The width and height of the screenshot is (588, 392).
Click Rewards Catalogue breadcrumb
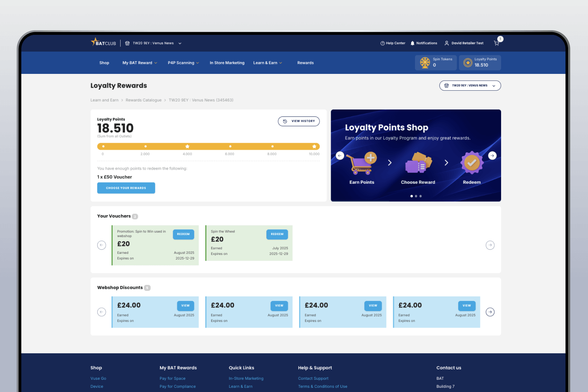click(x=144, y=100)
